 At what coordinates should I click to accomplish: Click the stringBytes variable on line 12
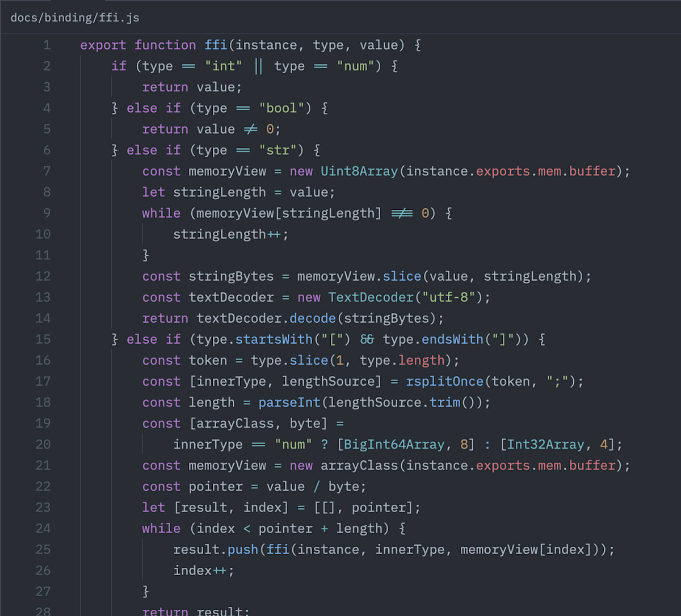tap(232, 276)
